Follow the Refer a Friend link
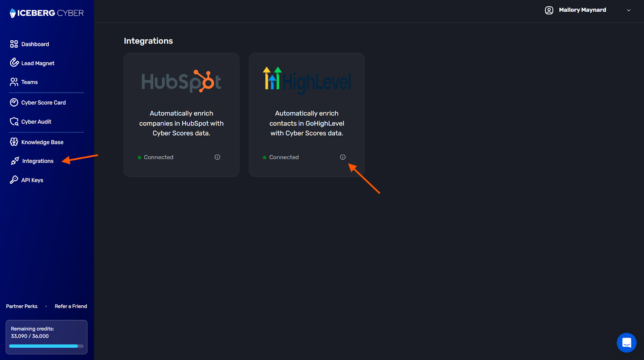 click(x=71, y=306)
